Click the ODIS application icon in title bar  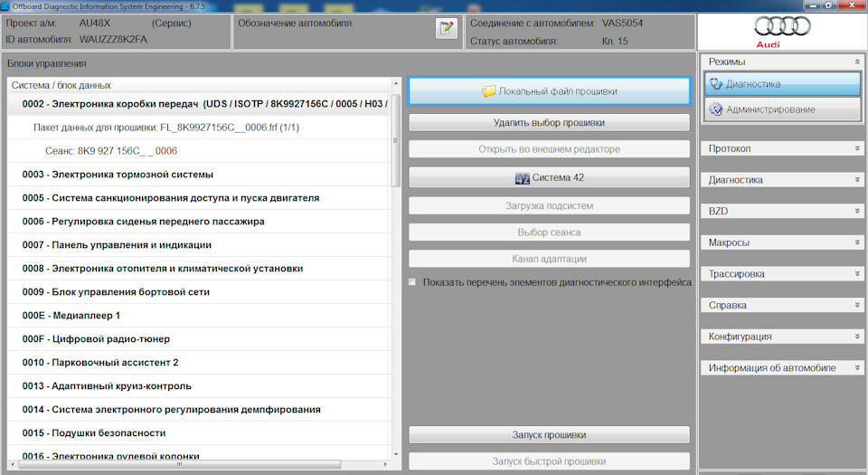click(x=5, y=6)
